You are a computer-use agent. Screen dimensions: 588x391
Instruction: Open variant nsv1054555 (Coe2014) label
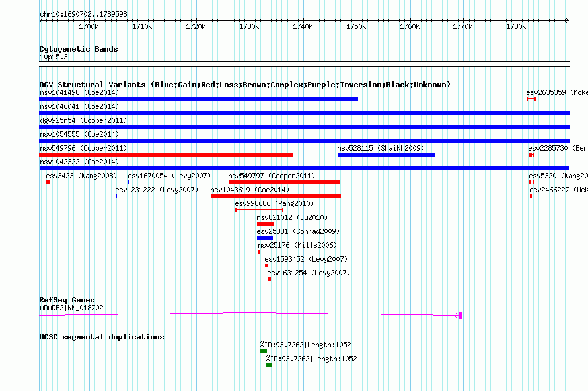[x=79, y=134]
